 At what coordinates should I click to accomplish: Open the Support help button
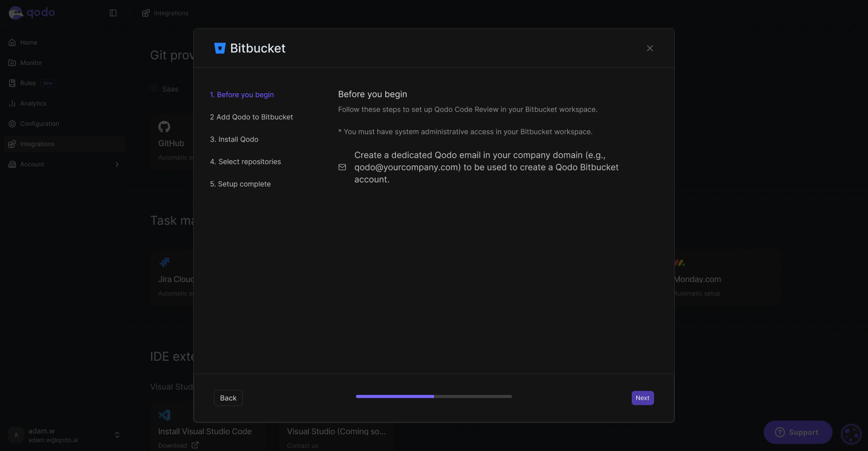[798, 432]
